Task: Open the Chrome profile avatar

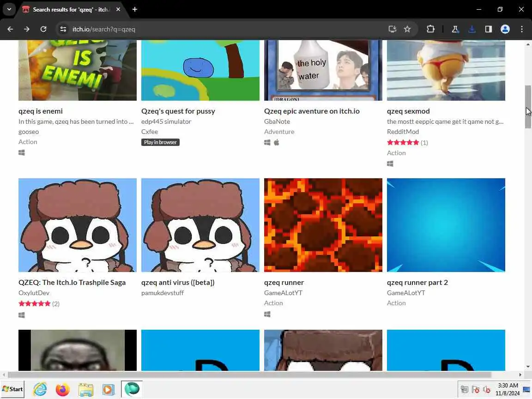Action: tap(505, 29)
